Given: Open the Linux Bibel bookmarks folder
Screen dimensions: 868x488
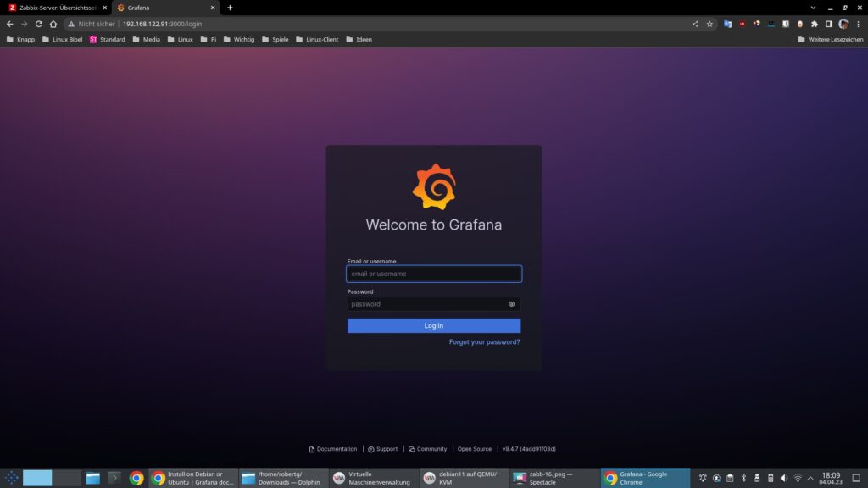Looking at the screenshot, I should click(x=62, y=39).
